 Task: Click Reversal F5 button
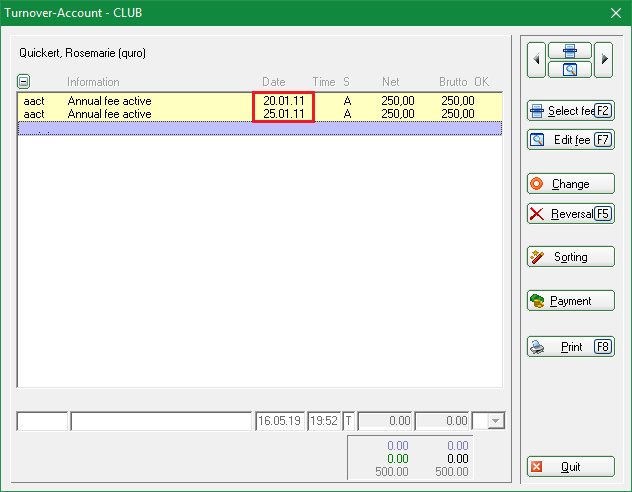click(x=571, y=214)
